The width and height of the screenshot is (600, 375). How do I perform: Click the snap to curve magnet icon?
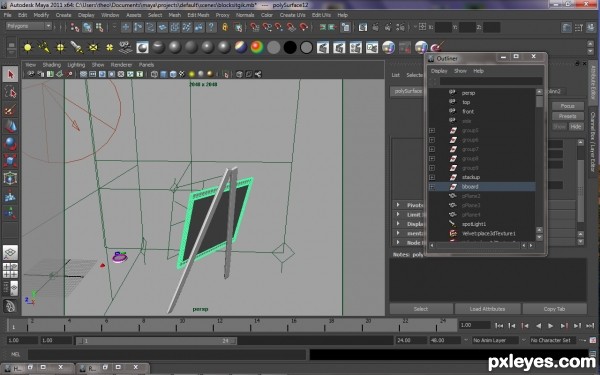click(267, 27)
